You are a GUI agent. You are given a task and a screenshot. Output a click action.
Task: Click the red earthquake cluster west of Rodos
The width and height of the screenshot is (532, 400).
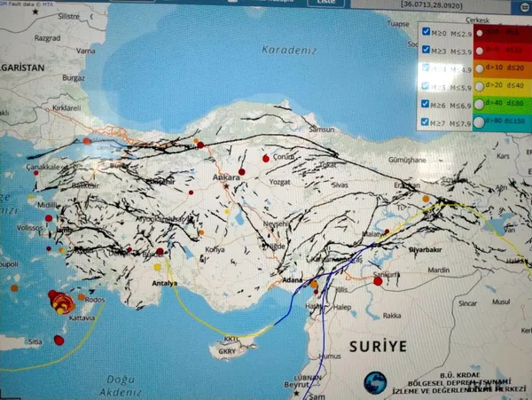pyautogui.click(x=61, y=302)
